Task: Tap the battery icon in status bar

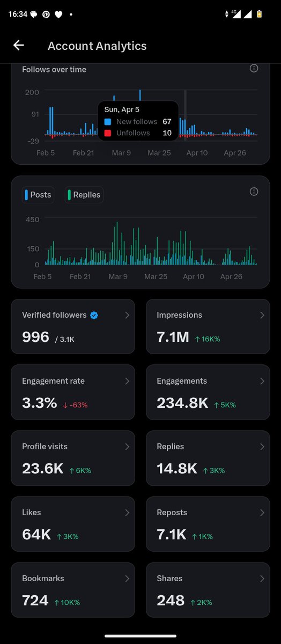Action: click(x=260, y=14)
